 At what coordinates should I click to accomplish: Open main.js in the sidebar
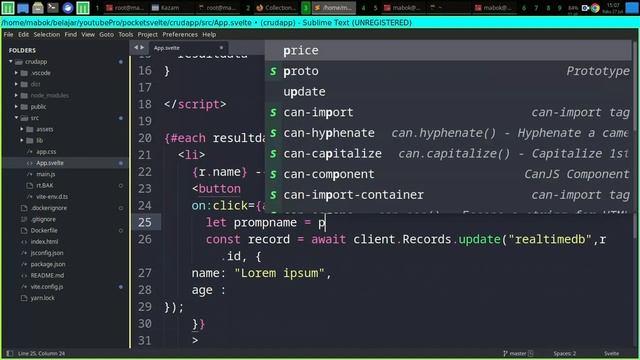(x=45, y=174)
